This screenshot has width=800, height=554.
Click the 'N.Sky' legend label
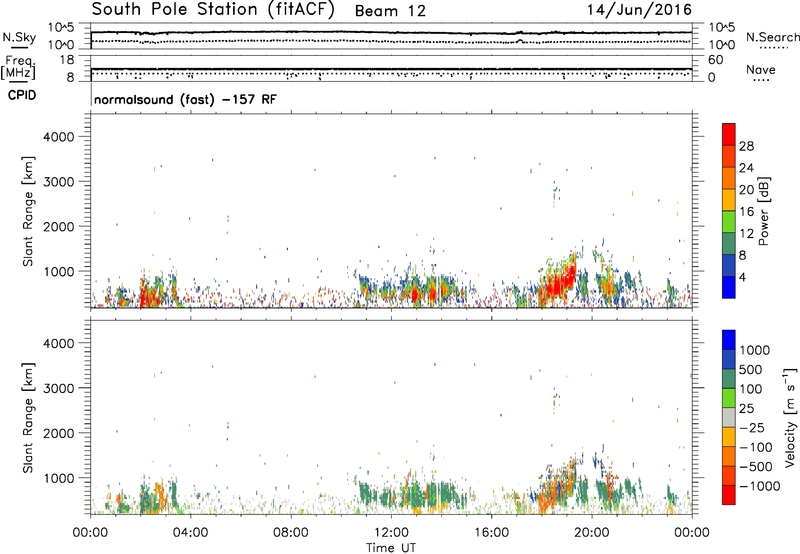(19, 37)
